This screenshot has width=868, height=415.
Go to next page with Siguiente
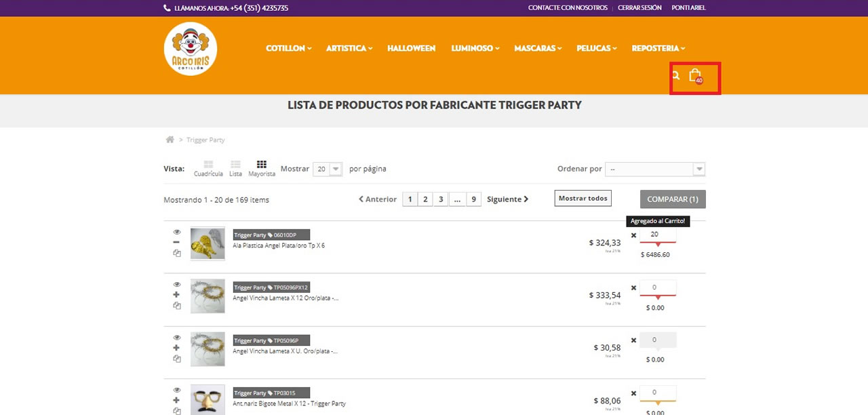click(508, 199)
